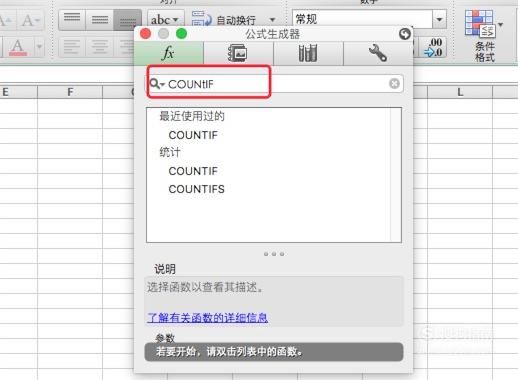Click the red font color A icon
This screenshot has width=518, height=380.
pos(18,47)
